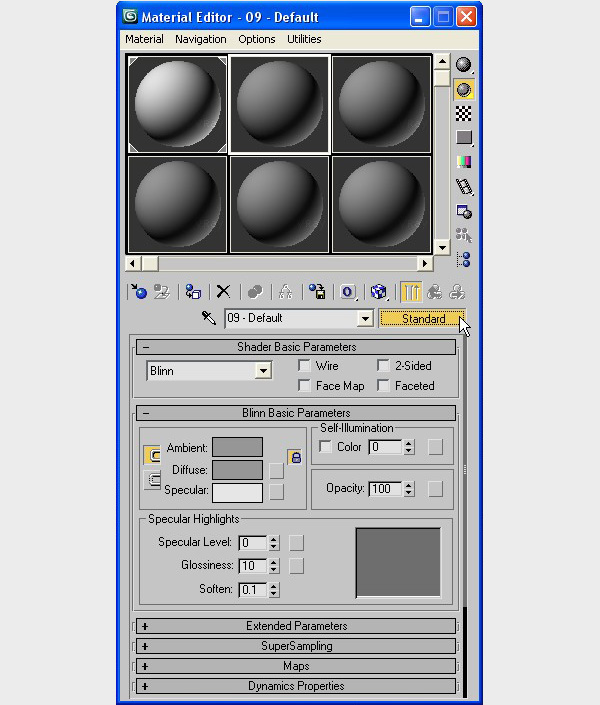Pick material with the eyedropper icon
600x705 pixels.
[x=209, y=318]
